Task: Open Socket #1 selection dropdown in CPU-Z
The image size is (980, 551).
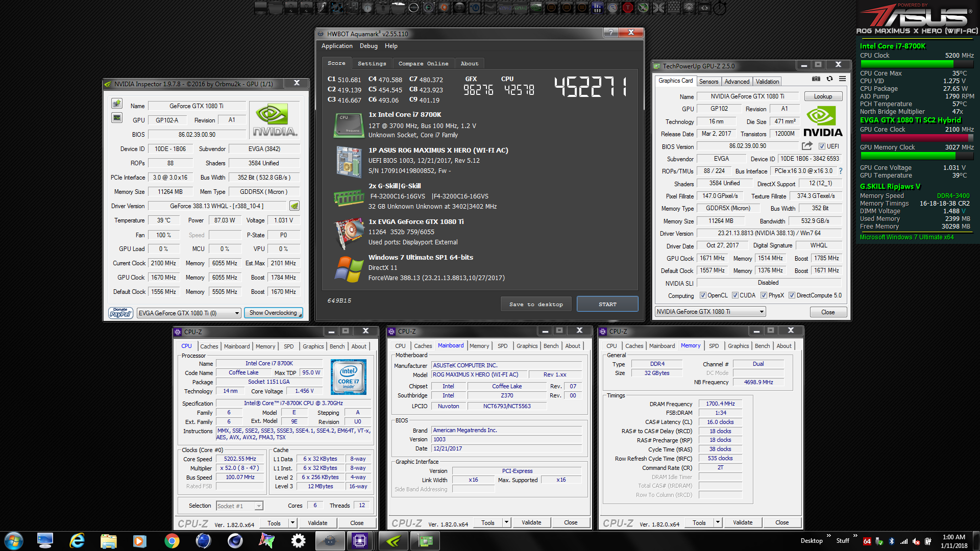Action: (x=239, y=506)
